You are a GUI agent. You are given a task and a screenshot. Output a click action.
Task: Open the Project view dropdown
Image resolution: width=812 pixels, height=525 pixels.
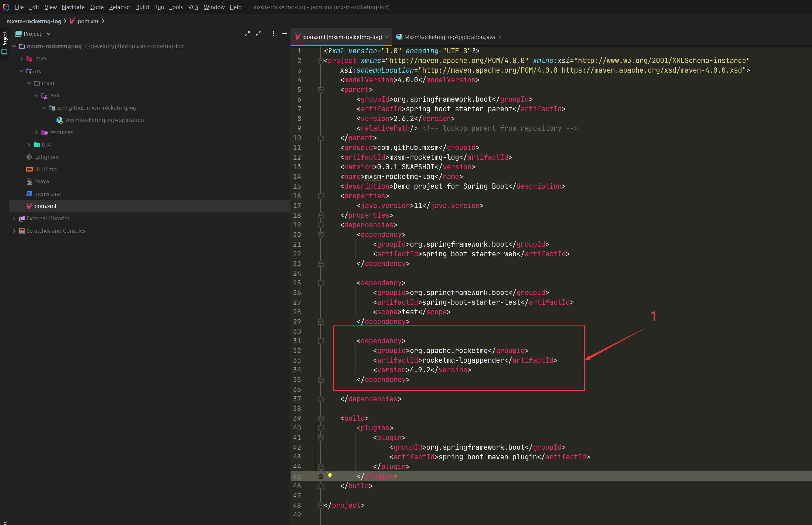click(x=48, y=34)
